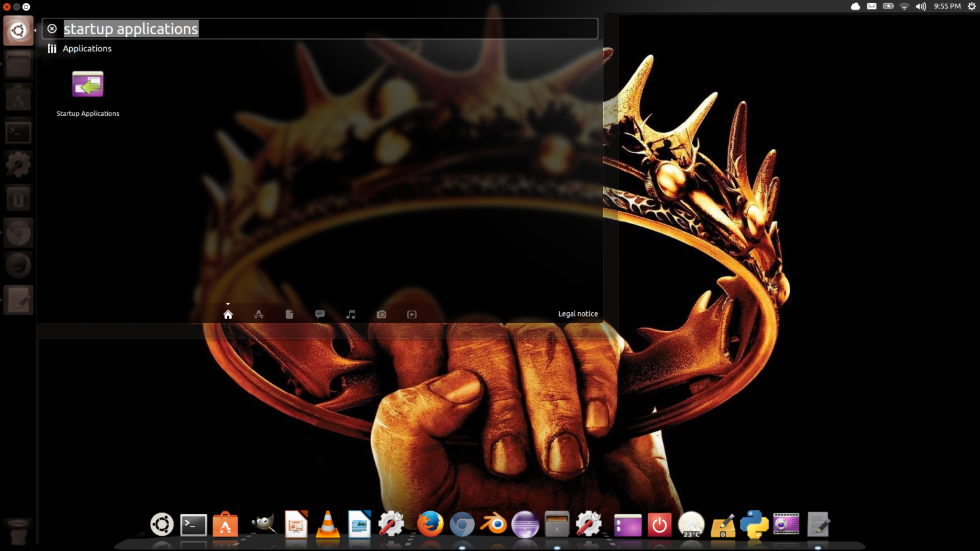This screenshot has width=980, height=551.
Task: Collapse the Dash using the small arrow
Action: click(228, 303)
